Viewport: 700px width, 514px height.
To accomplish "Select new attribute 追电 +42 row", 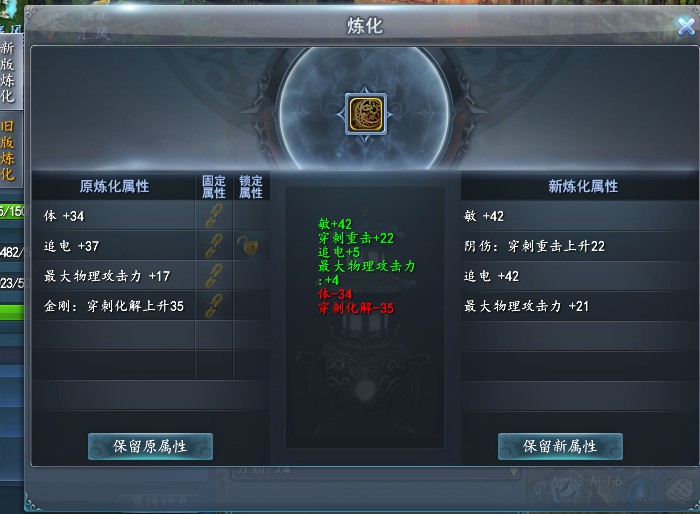I will (579, 276).
